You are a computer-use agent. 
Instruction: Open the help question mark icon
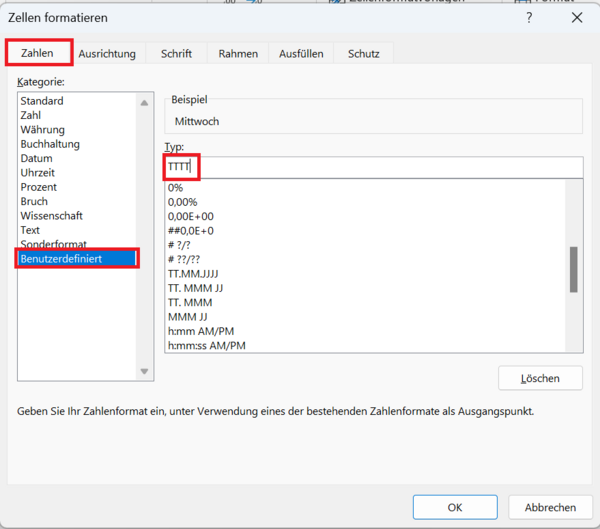pyautogui.click(x=529, y=18)
